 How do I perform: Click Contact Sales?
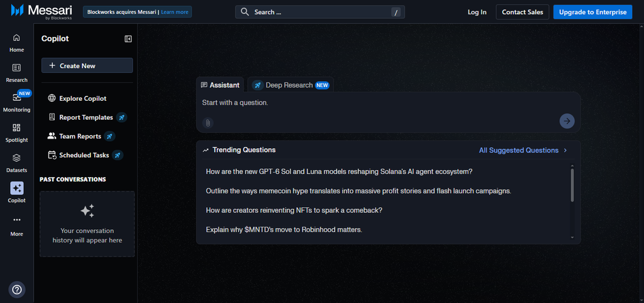(523, 12)
